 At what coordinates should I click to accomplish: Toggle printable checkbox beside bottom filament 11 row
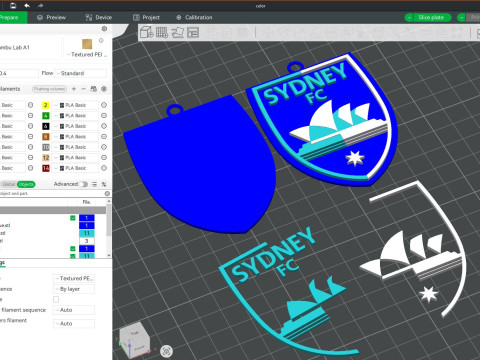(x=73, y=256)
